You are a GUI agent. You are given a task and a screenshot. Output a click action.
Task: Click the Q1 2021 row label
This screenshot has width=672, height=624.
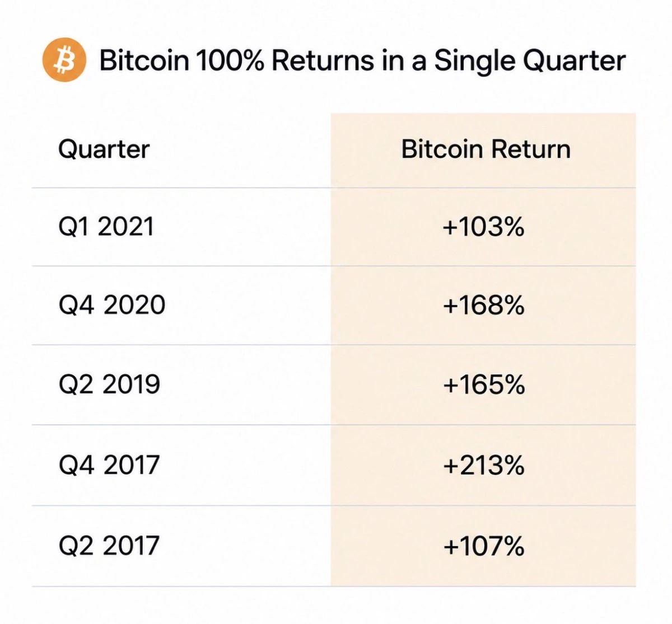pos(106,227)
